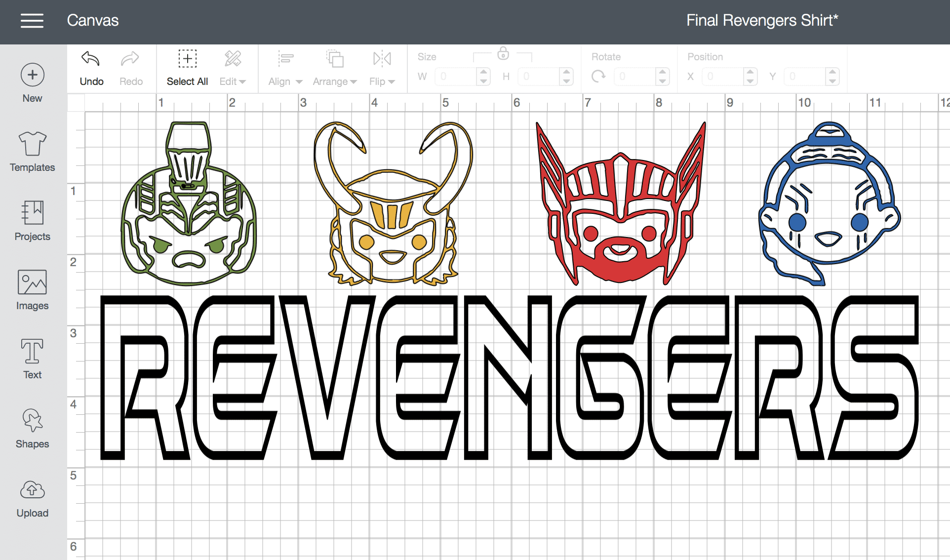950x560 pixels.
Task: Select the REVENGERS outline text
Action: tap(509, 378)
